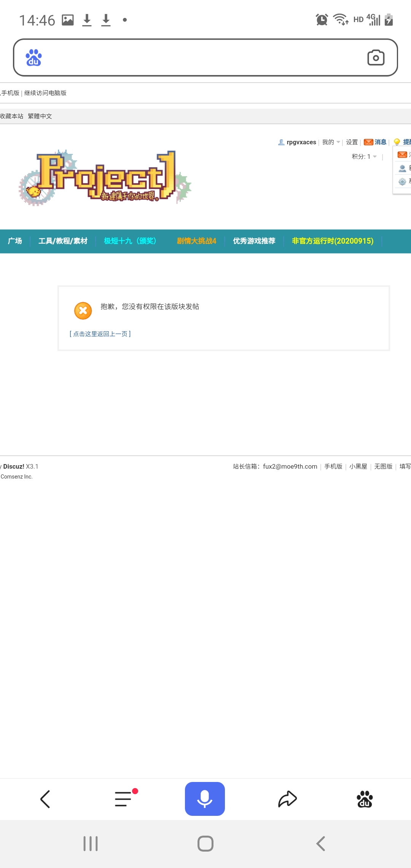
Task: Open Android recent apps button
Action: click(x=91, y=844)
